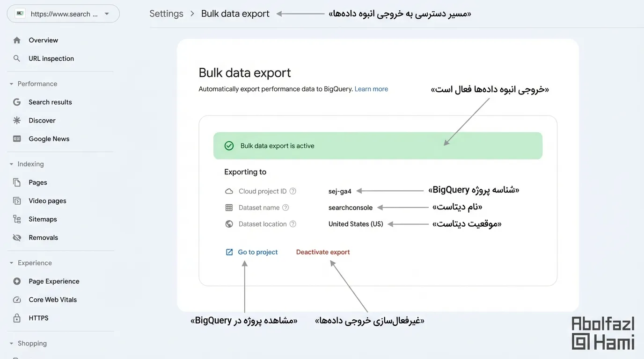
Task: Click the Google News icon
Action: coord(17,139)
